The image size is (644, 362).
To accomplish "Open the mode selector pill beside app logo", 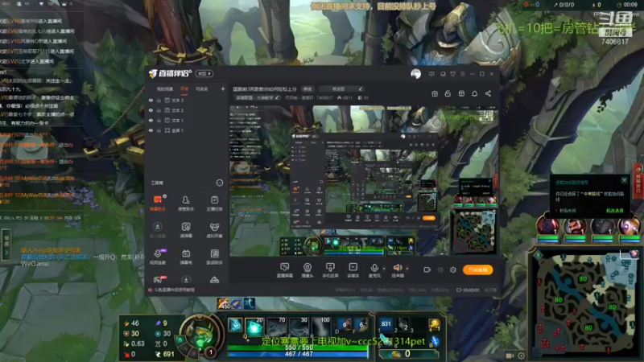I will (x=204, y=74).
